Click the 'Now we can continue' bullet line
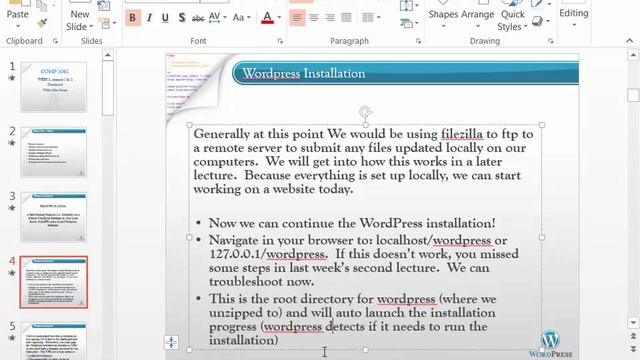Image resolution: width=640 pixels, height=360 pixels. tap(352, 223)
